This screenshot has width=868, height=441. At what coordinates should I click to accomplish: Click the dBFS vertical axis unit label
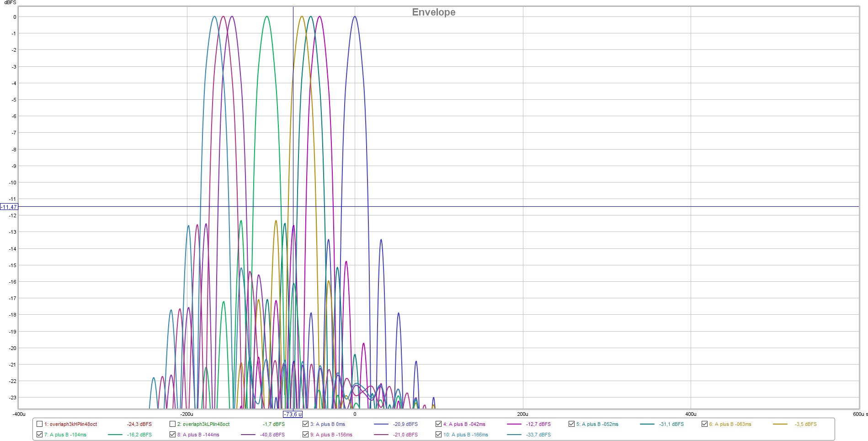click(10, 3)
